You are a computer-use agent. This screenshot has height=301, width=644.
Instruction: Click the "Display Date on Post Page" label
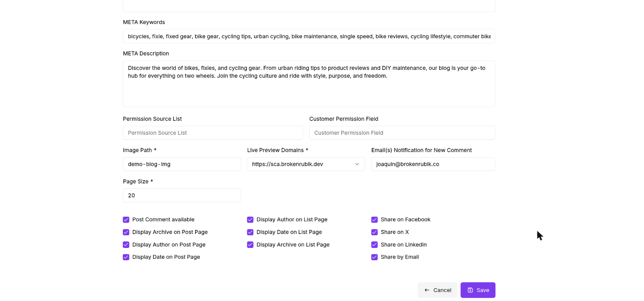point(166,257)
